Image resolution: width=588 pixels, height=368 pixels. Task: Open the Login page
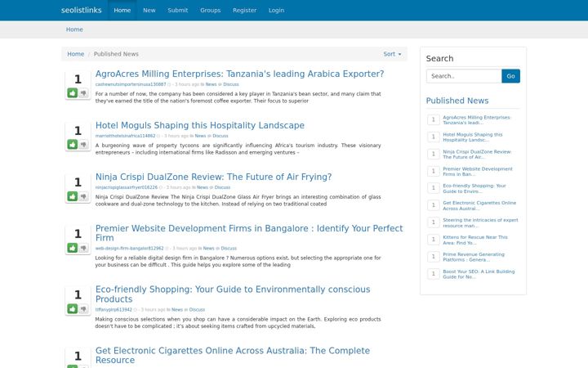pos(276,10)
